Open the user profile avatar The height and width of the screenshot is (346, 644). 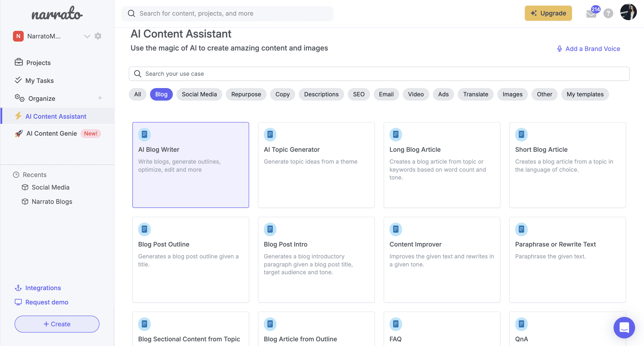point(628,12)
